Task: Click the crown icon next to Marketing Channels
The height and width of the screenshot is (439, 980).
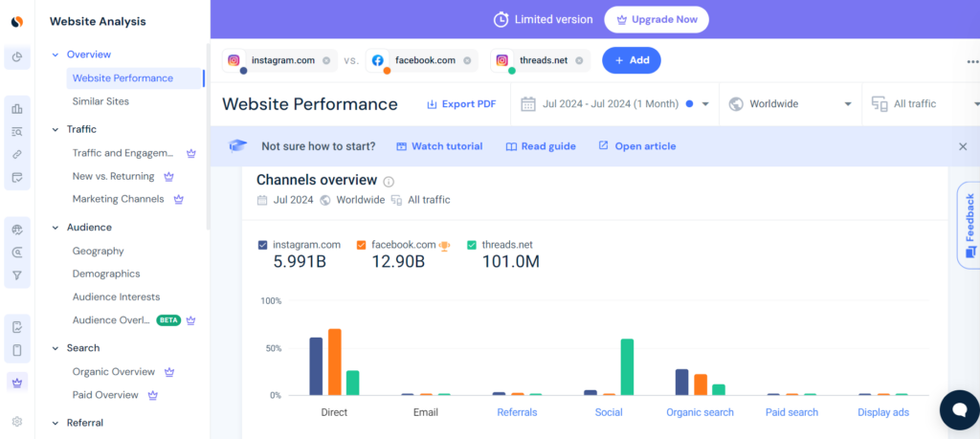Action: (179, 199)
